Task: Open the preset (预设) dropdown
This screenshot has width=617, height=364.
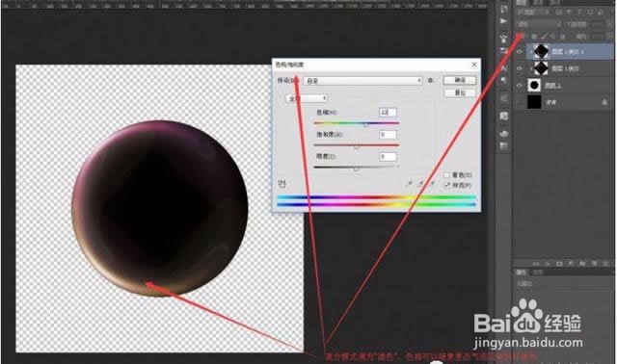Action: (362, 81)
